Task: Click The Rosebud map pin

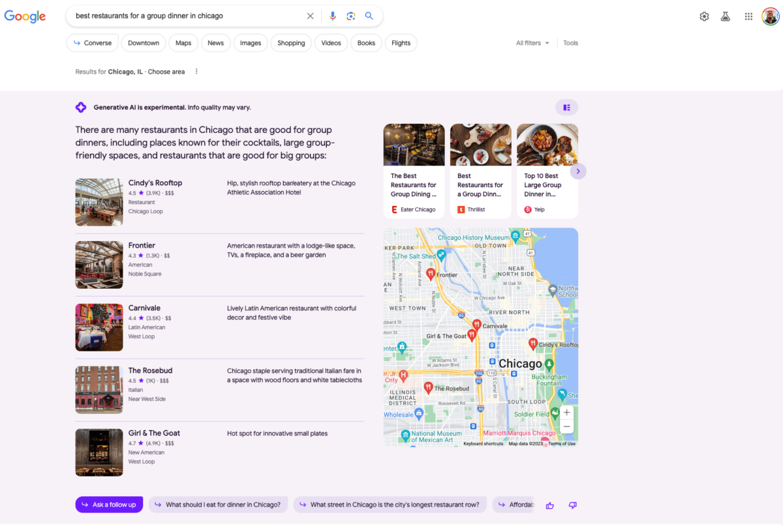Action: (429, 387)
